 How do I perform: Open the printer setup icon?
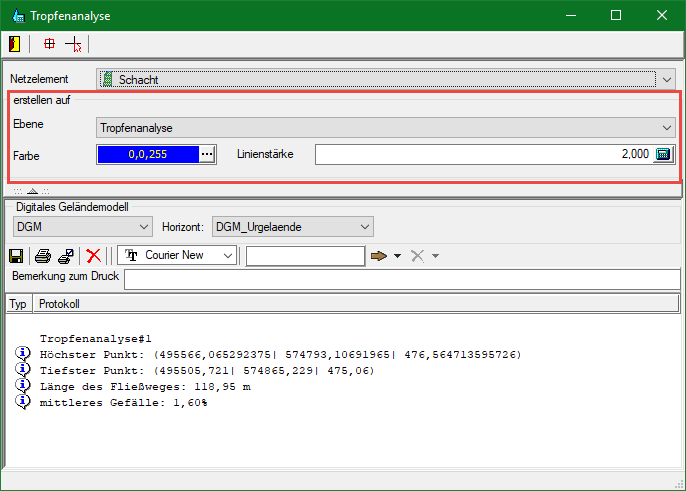click(64, 256)
